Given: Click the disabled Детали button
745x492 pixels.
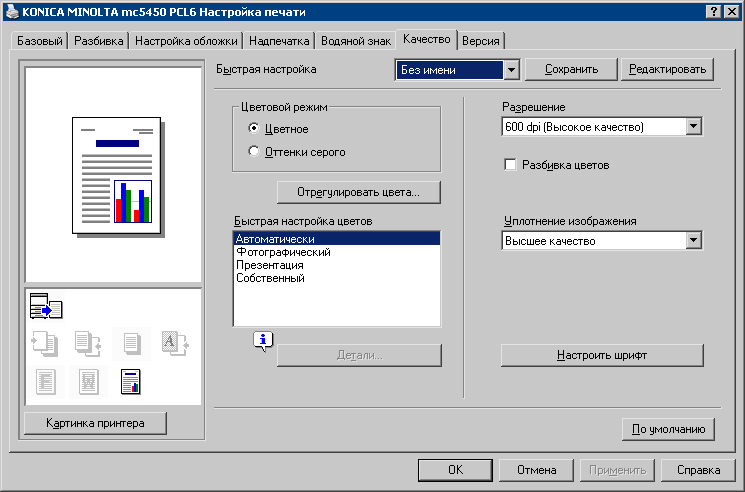Looking at the screenshot, I should pos(359,355).
